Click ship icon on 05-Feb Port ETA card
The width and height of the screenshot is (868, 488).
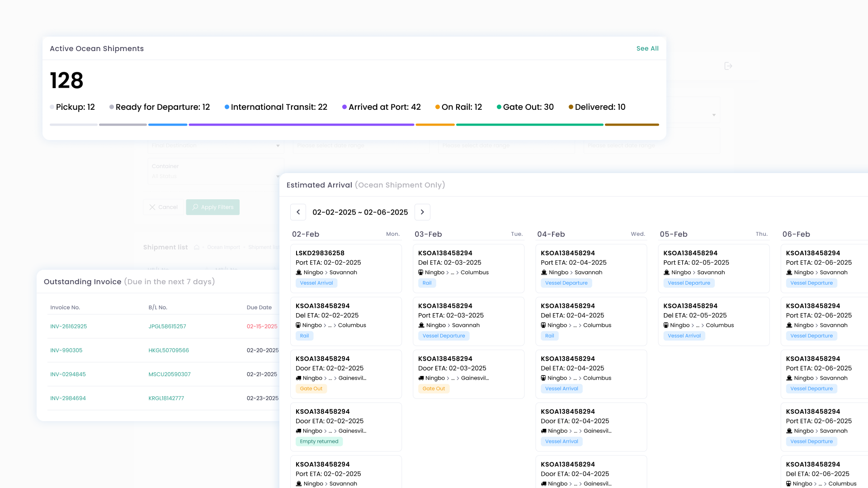[666, 272]
